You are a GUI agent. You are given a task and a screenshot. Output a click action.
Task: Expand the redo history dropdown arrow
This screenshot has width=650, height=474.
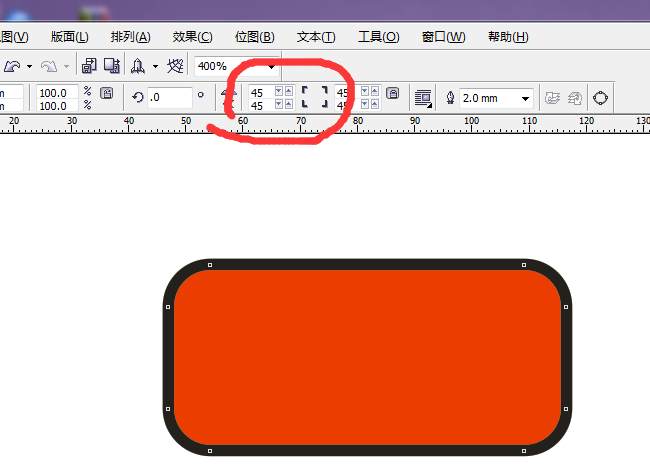coord(66,66)
